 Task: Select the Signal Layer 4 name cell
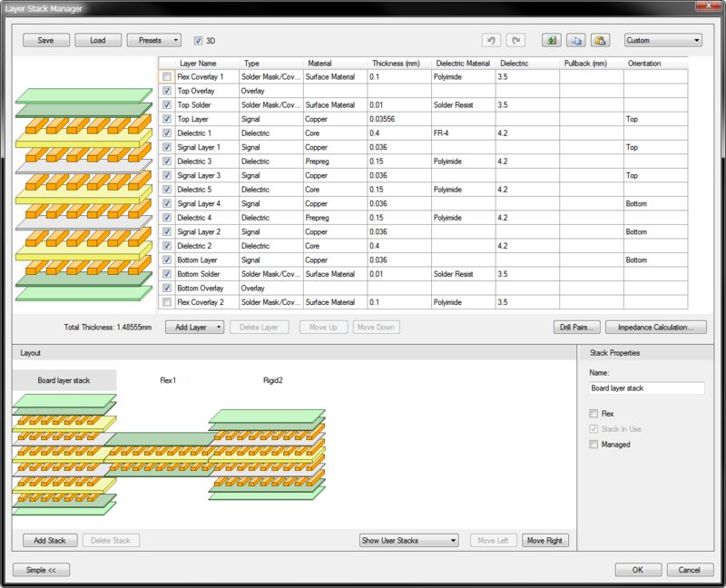(207, 204)
